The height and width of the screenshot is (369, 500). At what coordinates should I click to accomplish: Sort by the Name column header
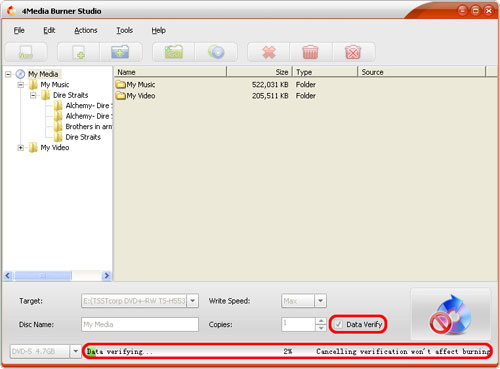pos(170,72)
